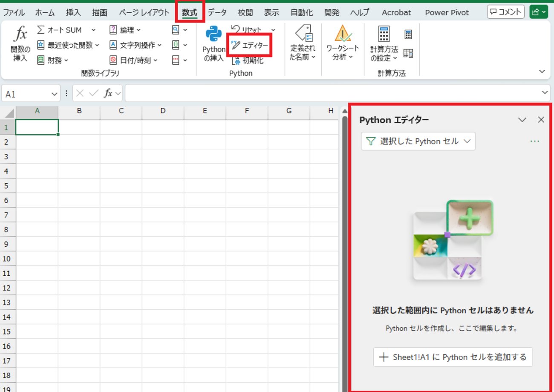Expand the fx dropdown in formula bar
Viewport: 554px width, 392px height.
tap(118, 93)
